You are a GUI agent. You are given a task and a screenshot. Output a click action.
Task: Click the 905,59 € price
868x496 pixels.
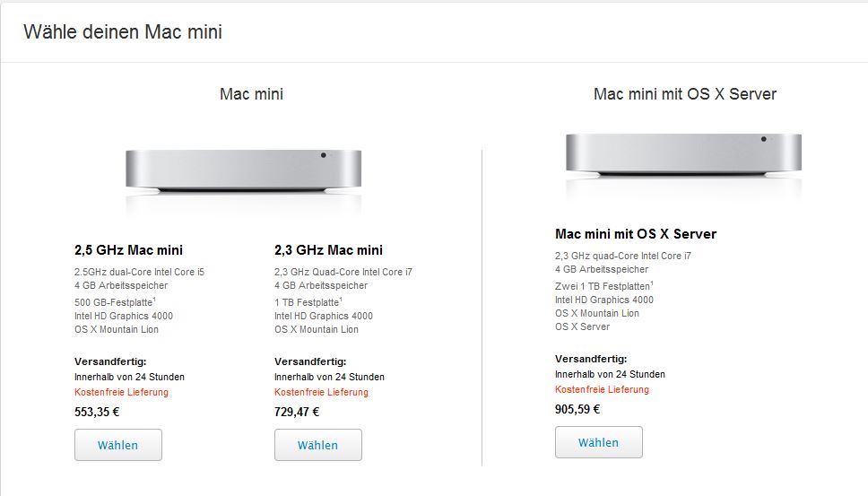point(577,410)
